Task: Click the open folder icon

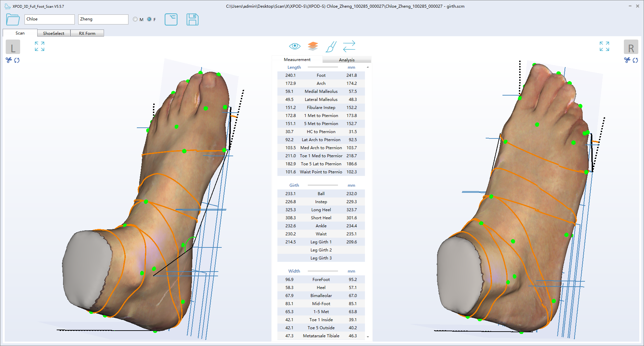Action: pos(13,19)
